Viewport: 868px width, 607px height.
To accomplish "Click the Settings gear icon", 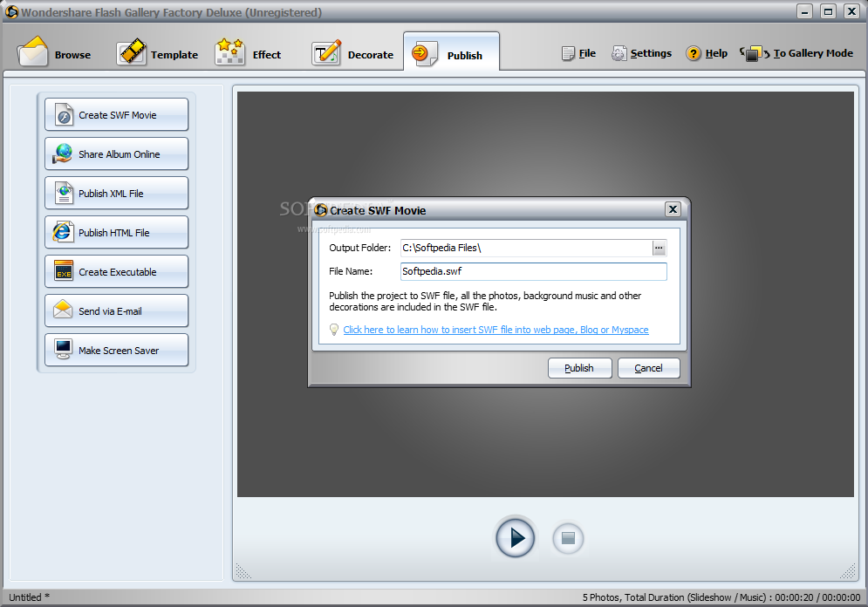I will [619, 54].
